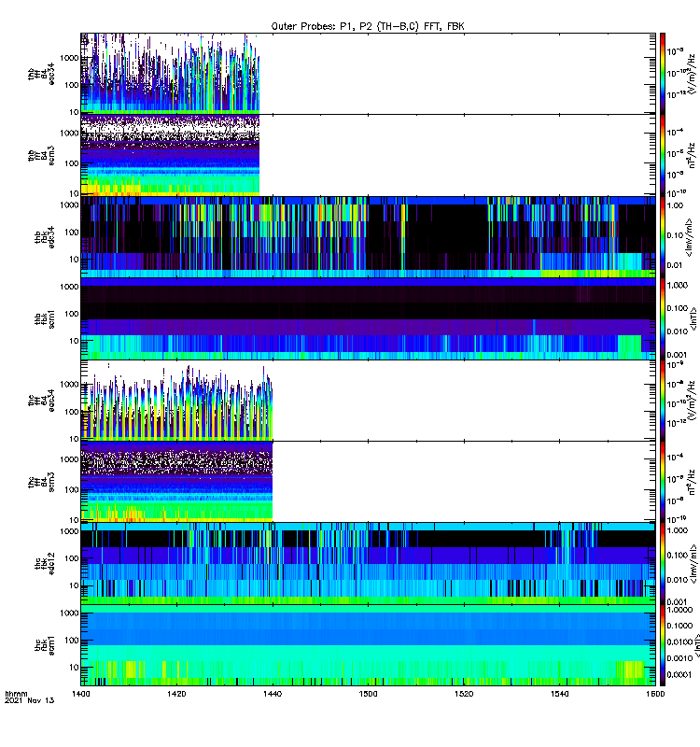Select the thb fbk scm1 filterbank panel
Viewport: 700px width, 747px height.
point(368,318)
